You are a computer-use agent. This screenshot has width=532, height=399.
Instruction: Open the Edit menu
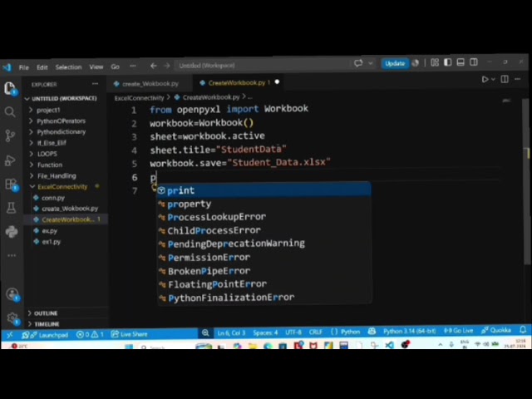42,67
